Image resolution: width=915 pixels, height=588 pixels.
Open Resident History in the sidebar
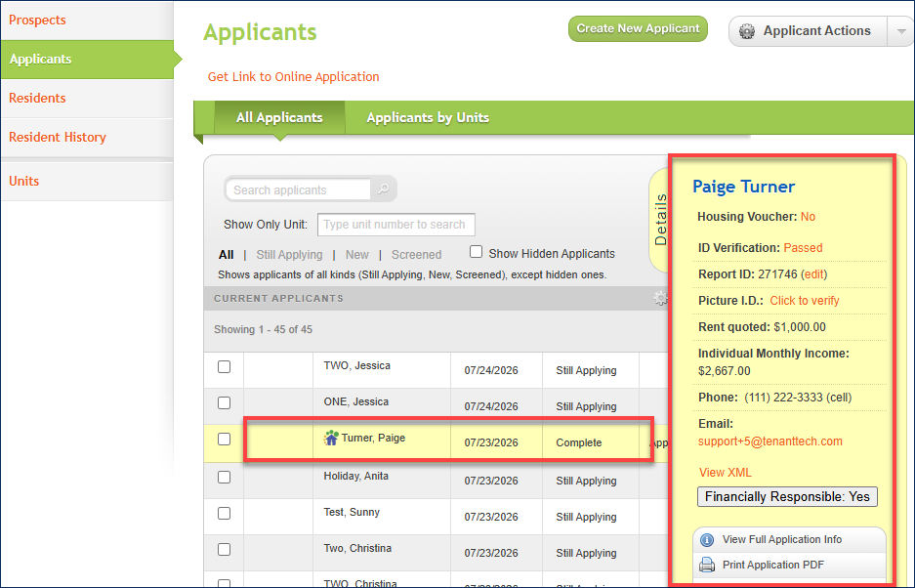click(87, 137)
